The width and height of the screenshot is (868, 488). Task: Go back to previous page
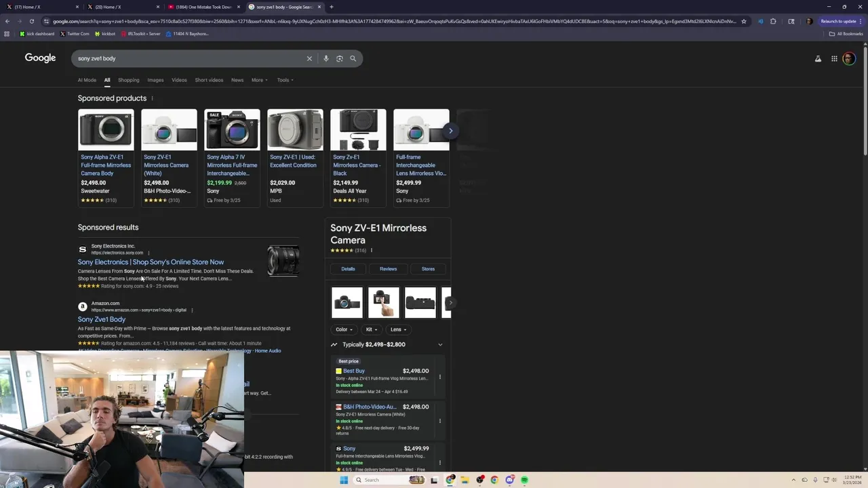tap(7, 21)
